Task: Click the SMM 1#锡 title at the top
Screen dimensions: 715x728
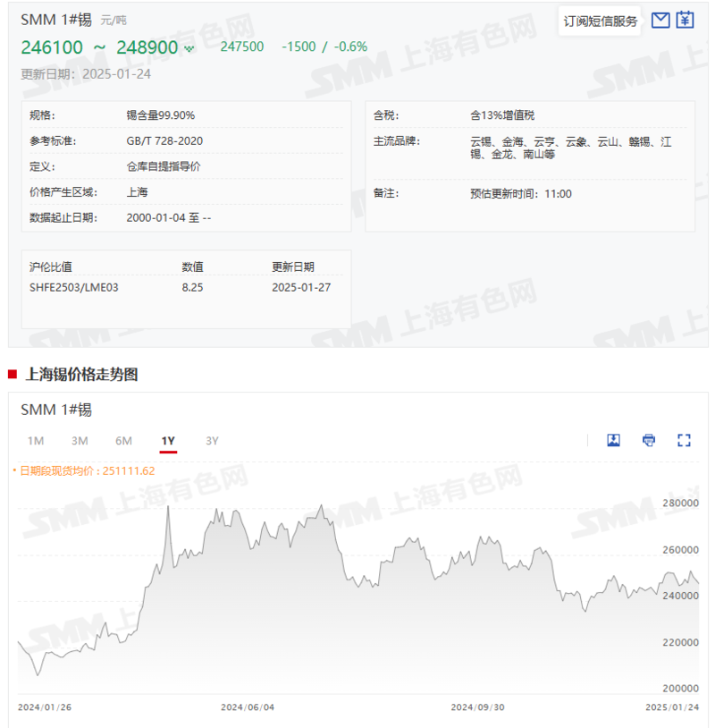Action: 56,20
